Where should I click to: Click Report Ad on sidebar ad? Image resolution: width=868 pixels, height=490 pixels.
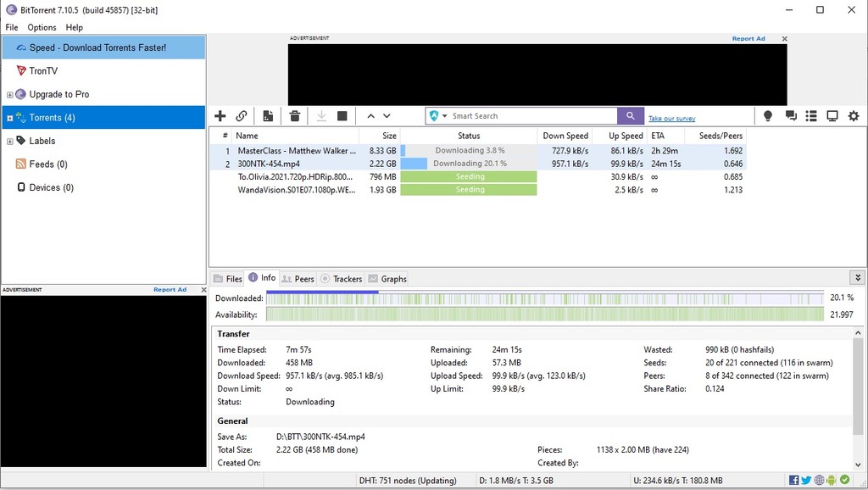(170, 290)
